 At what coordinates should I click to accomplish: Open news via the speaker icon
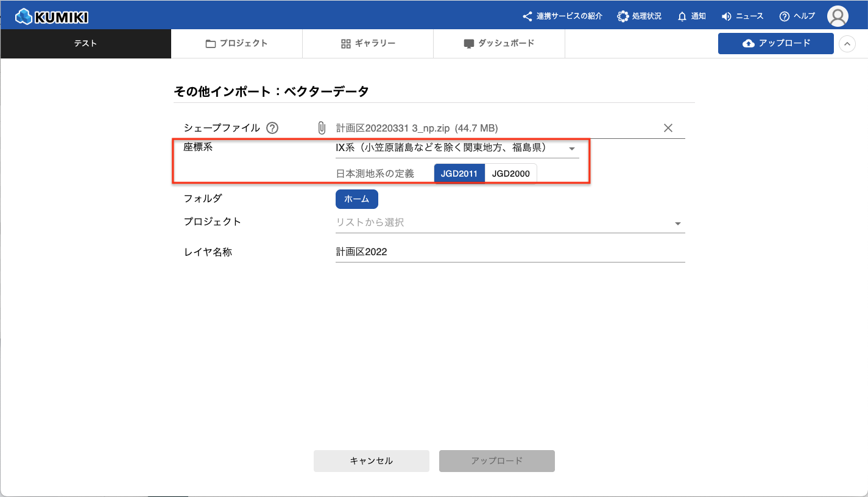tap(726, 16)
